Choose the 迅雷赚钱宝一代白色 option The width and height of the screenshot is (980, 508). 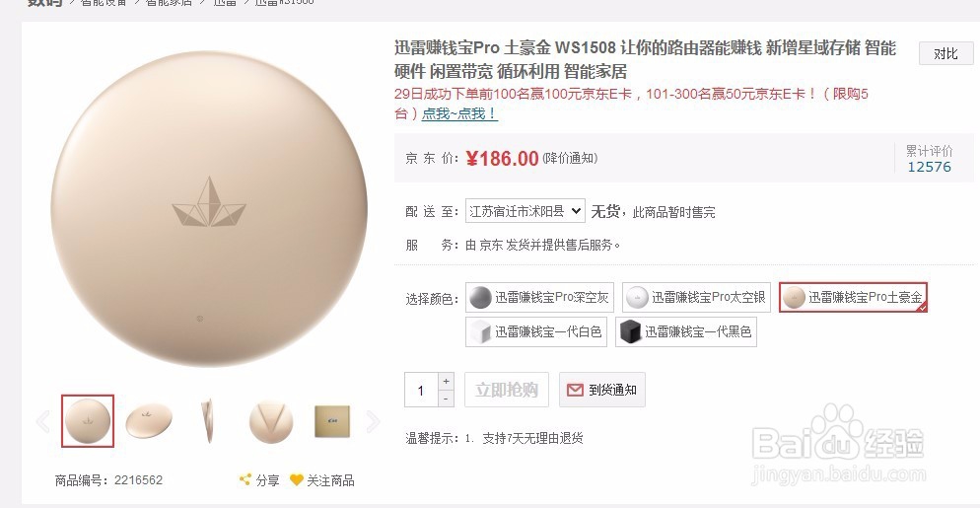pos(535,331)
